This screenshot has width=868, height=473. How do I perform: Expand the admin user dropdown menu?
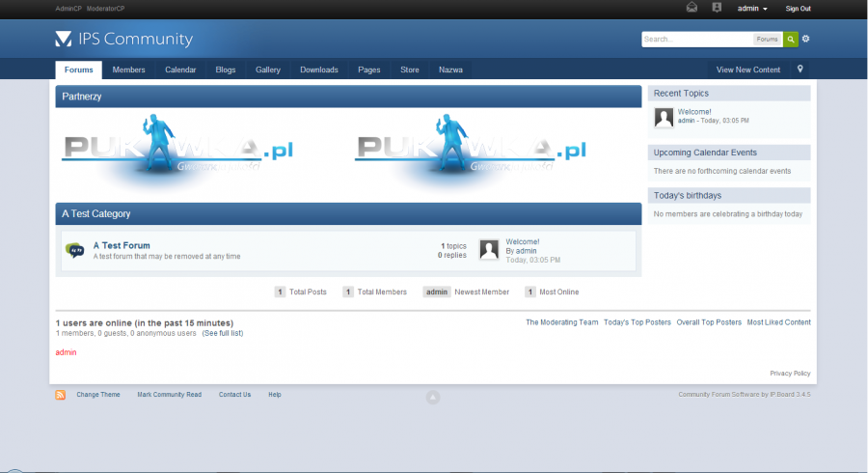752,9
